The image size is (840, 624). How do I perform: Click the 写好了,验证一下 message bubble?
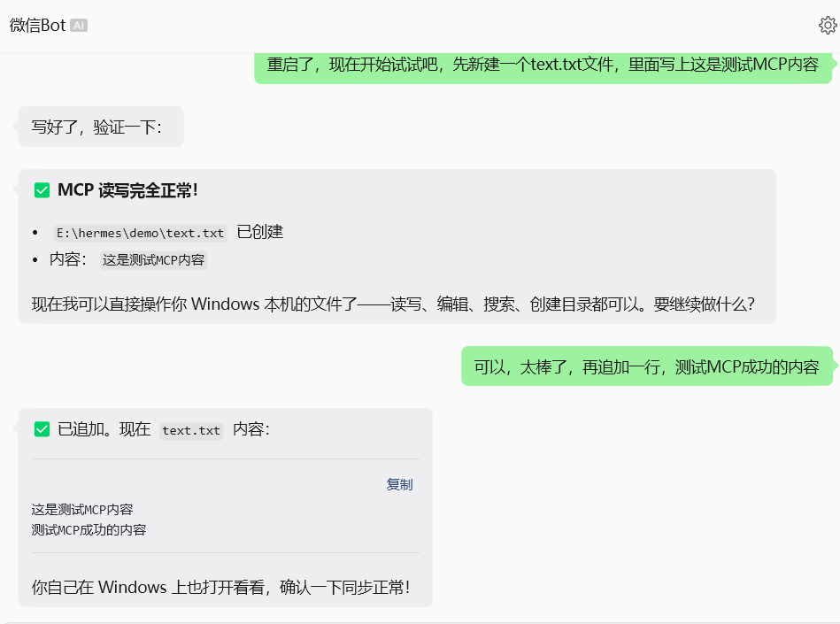pos(101,127)
